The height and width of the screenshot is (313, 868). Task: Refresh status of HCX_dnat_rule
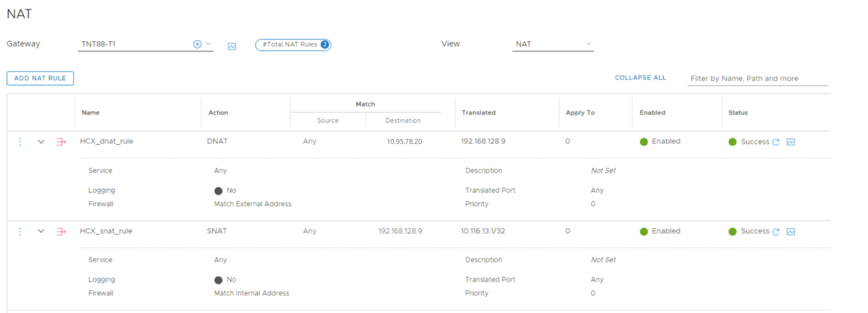(776, 142)
